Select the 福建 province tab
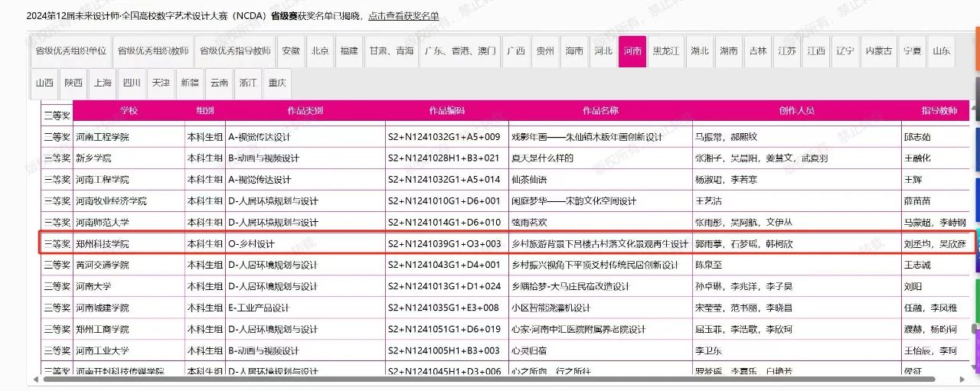980x391 pixels. point(349,51)
